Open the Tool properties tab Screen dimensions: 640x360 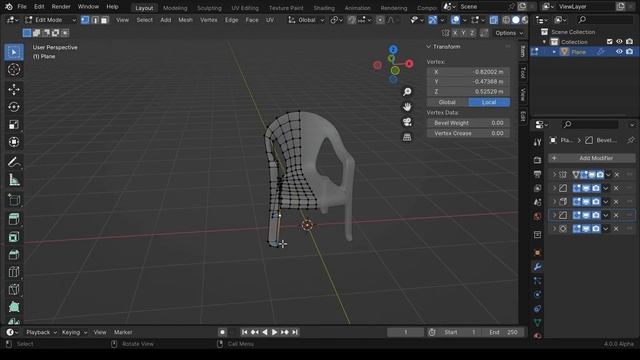tap(537, 142)
